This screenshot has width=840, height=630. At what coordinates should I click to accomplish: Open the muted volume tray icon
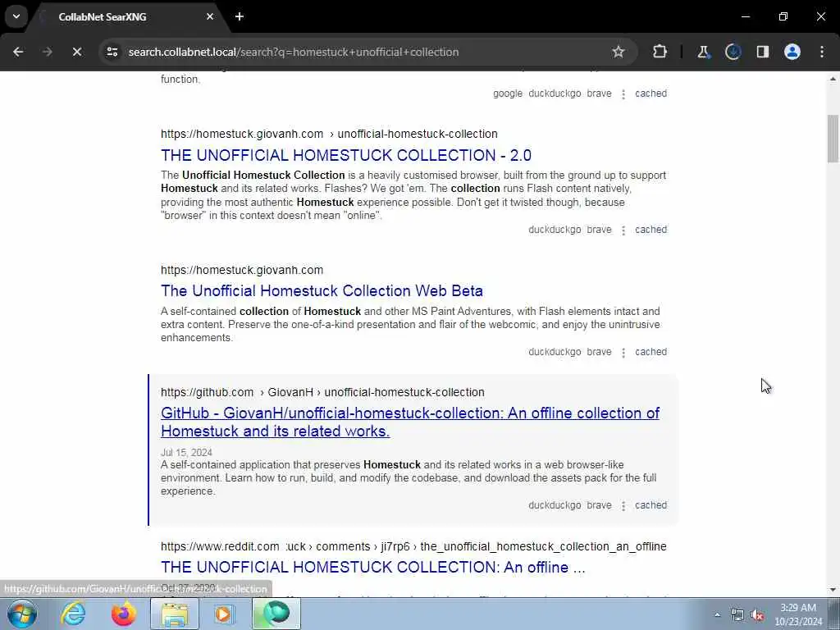pos(757,615)
